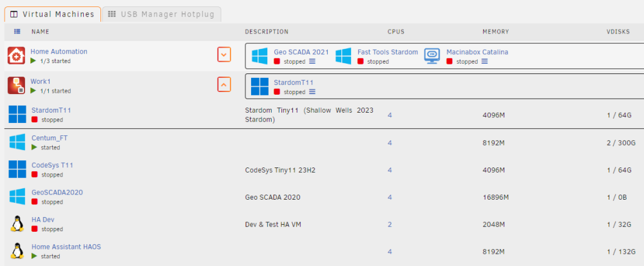Click the green started arrow for Centum_FT
644x266 pixels.
34,147
